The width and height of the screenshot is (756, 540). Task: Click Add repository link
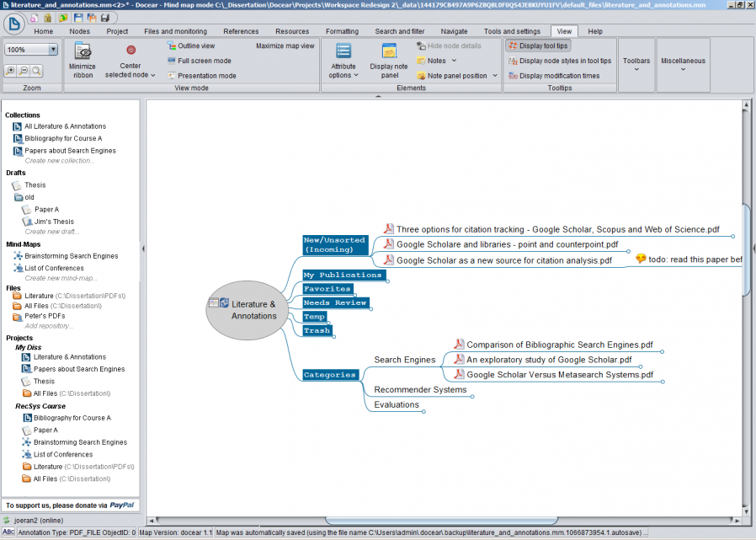pos(49,326)
